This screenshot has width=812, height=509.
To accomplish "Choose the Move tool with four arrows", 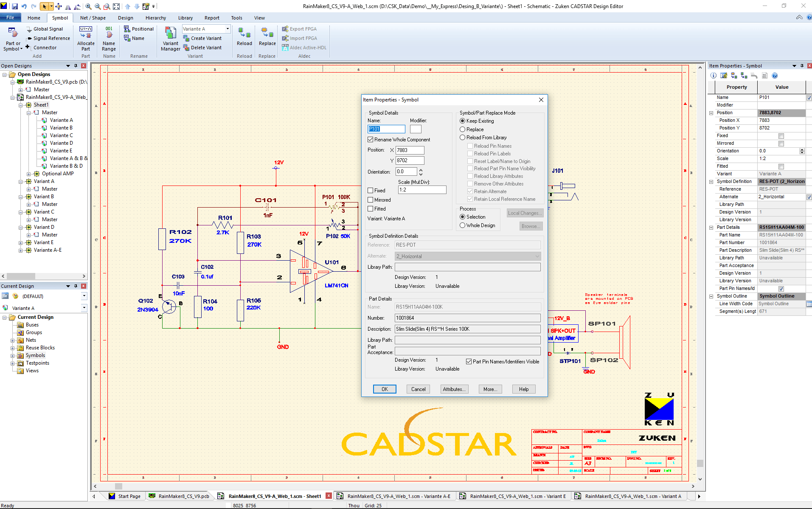I will click(59, 6).
